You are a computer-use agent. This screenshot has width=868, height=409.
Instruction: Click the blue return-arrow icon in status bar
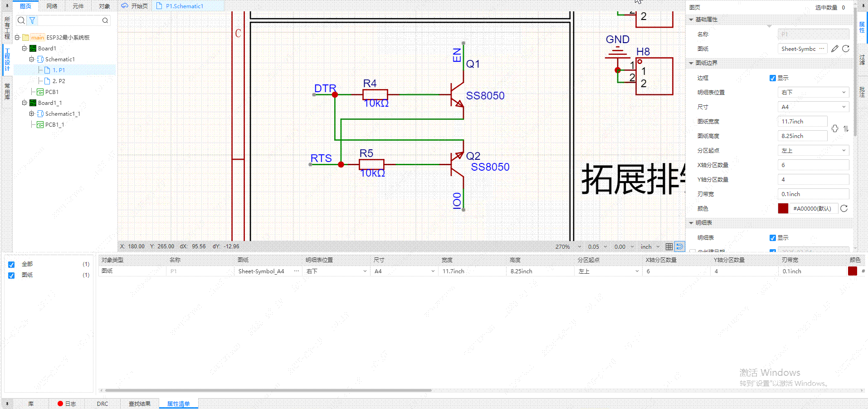coord(679,246)
